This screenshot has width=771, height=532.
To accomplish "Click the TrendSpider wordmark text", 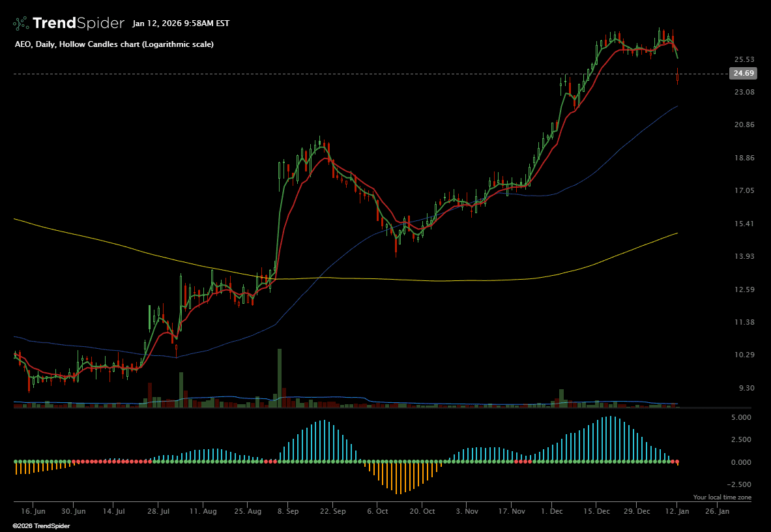I will 78,23.
